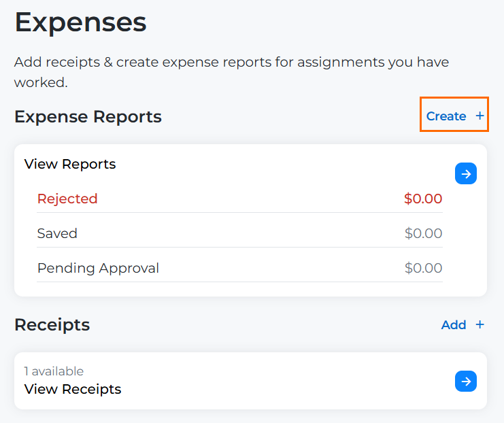The width and height of the screenshot is (504, 423).
Task: Select the View Receipts title
Action: [x=73, y=389]
